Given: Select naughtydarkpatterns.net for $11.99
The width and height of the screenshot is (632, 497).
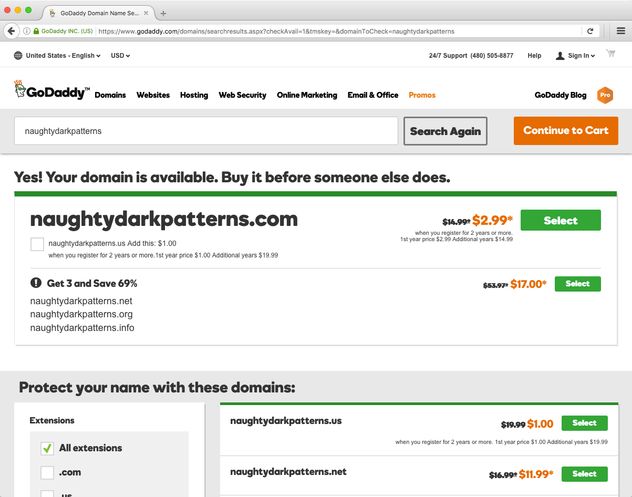Looking at the screenshot, I should [584, 474].
